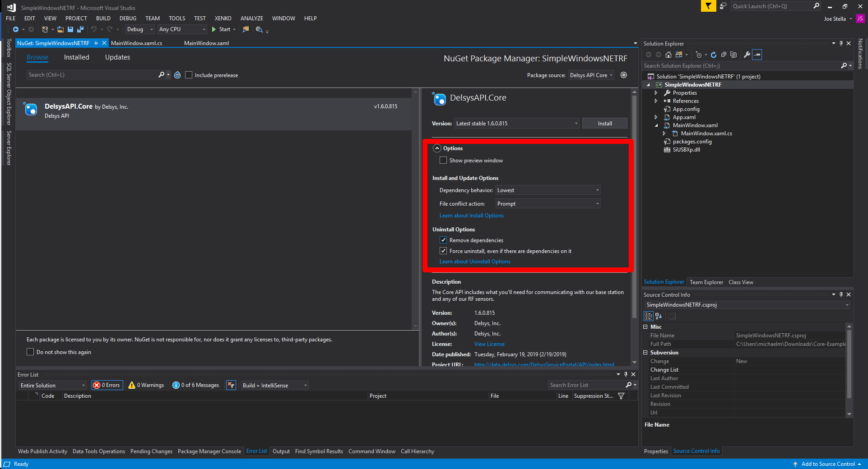Open the Version Latest stable dropdown
Image resolution: width=868 pixels, height=469 pixels.
click(x=517, y=123)
